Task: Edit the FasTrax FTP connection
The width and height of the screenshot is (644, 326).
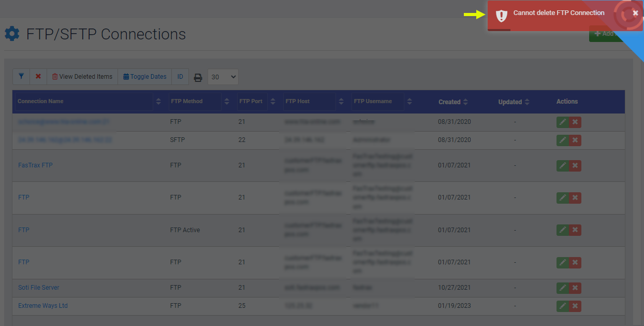Action: tap(562, 166)
